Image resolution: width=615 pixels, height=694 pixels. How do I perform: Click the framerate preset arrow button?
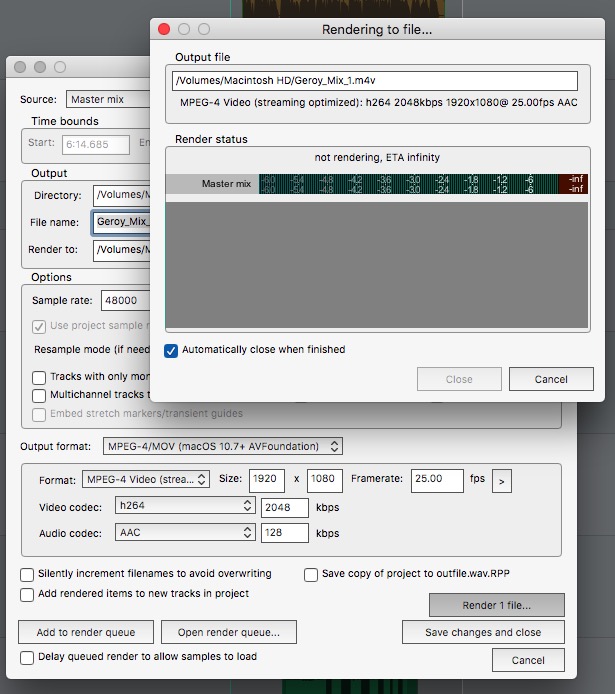pyautogui.click(x=502, y=481)
